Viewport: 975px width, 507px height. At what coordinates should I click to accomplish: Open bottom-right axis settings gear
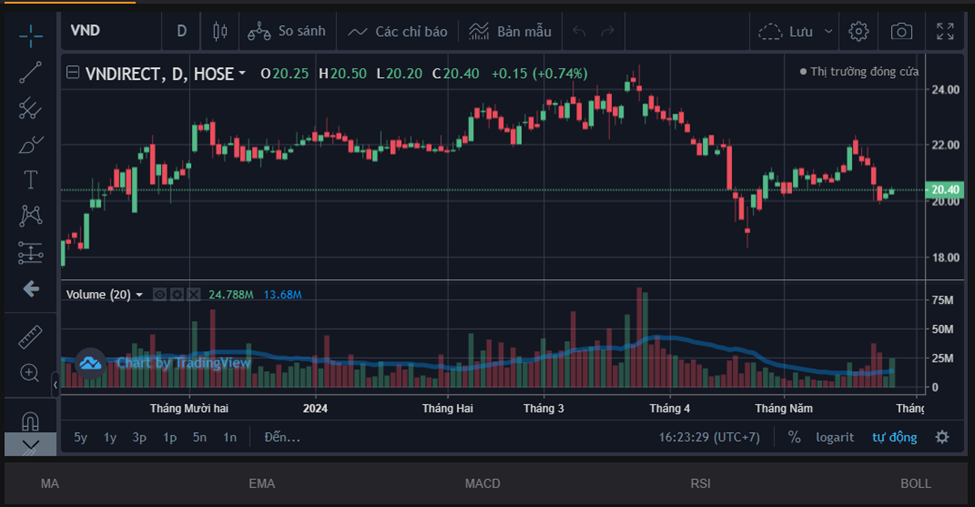point(942,437)
